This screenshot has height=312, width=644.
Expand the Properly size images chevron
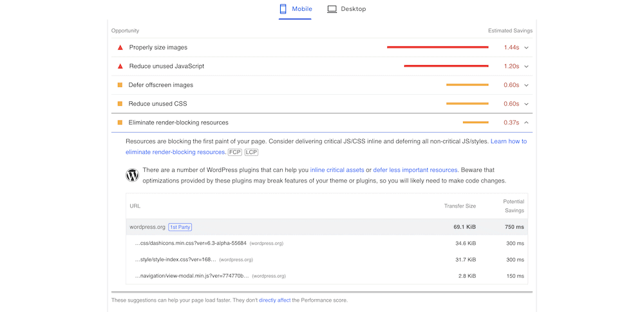coord(526,48)
